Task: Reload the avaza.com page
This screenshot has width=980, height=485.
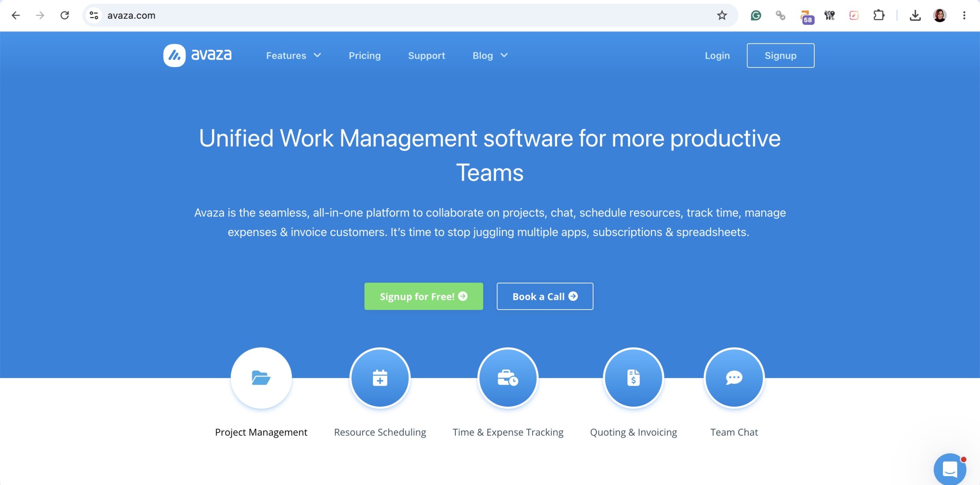Action: tap(65, 15)
